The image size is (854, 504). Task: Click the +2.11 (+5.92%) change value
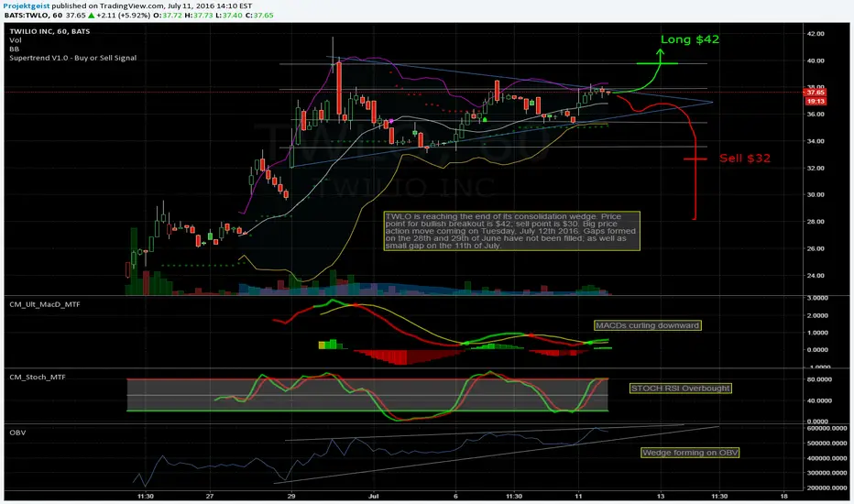pos(123,16)
